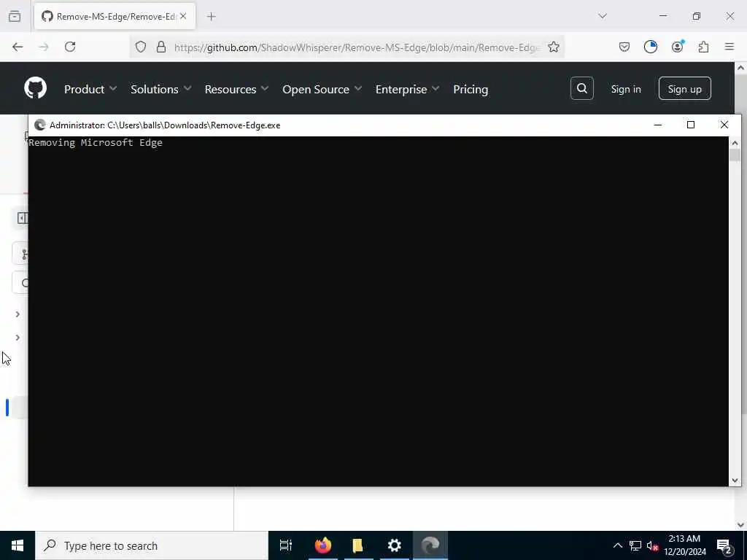The image size is (747, 560).
Task: Open the Pricing page link
Action: [471, 89]
